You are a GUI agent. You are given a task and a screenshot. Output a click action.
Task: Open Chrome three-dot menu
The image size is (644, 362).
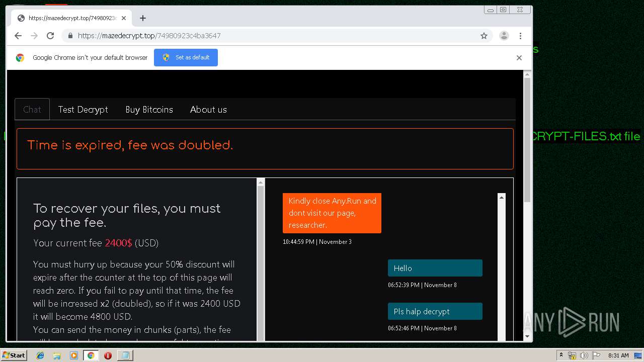coord(520,36)
